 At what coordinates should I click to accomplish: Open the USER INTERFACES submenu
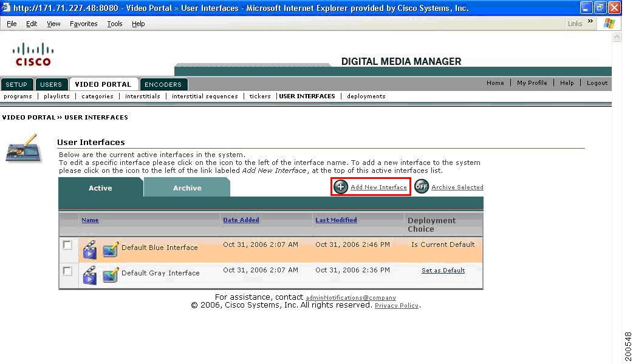[x=307, y=96]
